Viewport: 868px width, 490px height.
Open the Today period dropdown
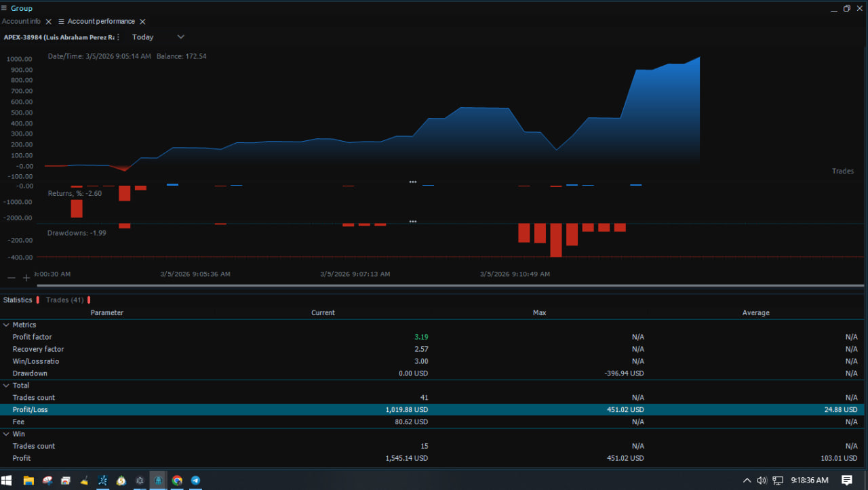(158, 37)
